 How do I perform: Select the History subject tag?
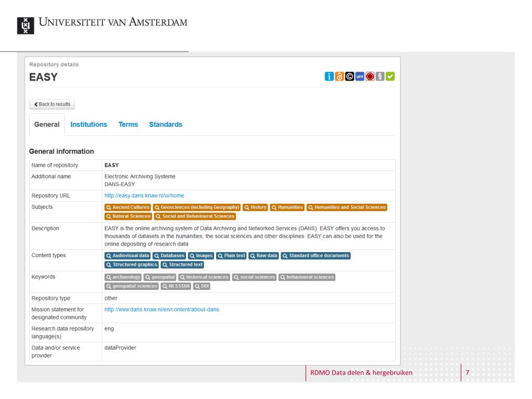255,207
